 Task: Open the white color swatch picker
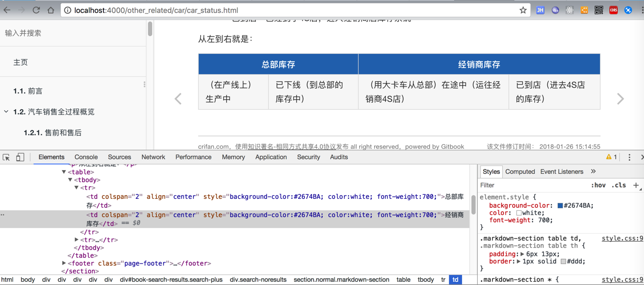519,213
